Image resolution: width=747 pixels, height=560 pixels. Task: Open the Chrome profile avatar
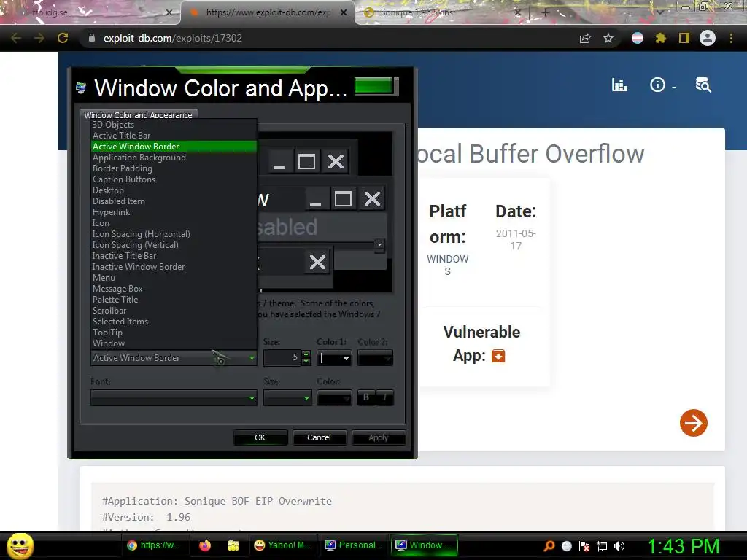tap(708, 38)
